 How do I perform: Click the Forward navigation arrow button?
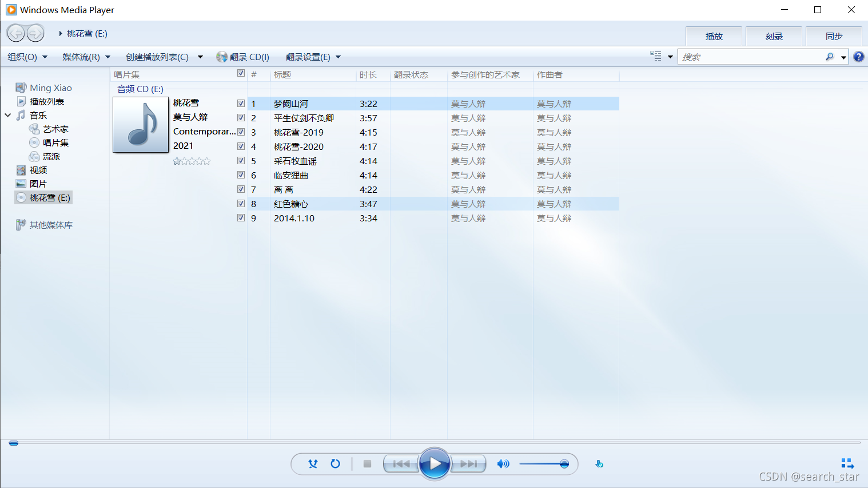pos(35,33)
